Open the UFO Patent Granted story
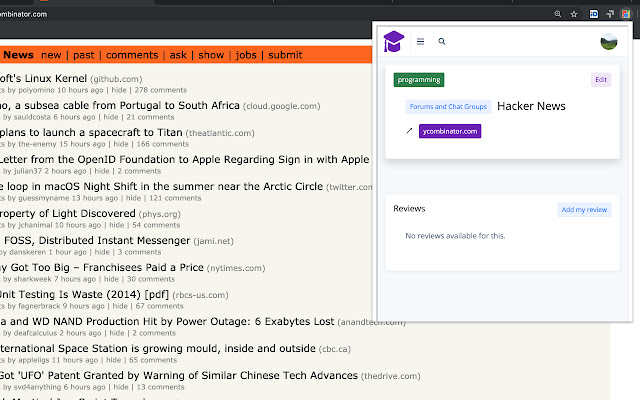This screenshot has height=400, width=640. click(179, 375)
